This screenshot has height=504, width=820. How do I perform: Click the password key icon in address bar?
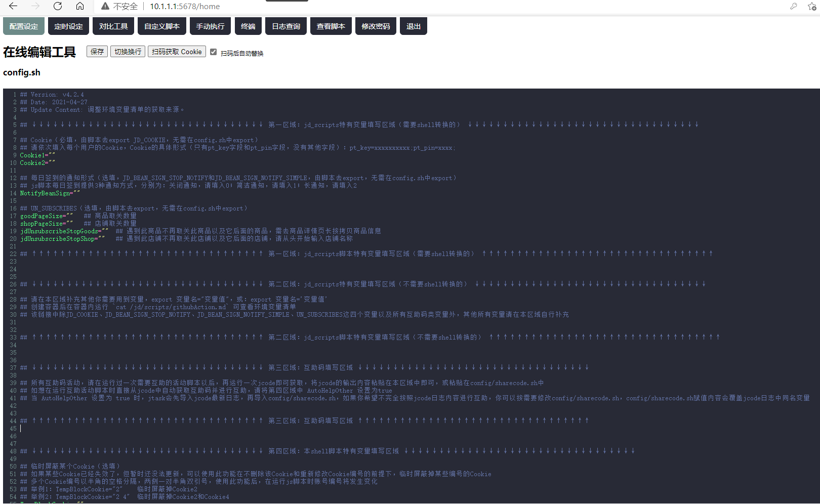point(793,7)
